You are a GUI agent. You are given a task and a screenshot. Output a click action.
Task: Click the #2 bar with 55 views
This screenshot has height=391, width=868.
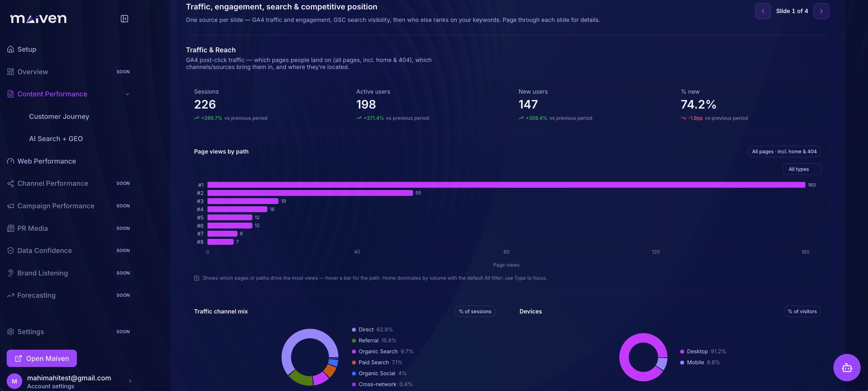click(x=310, y=193)
